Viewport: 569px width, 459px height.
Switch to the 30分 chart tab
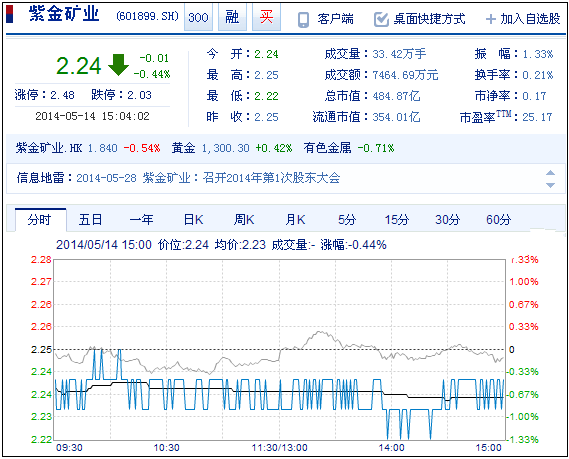coord(448,220)
